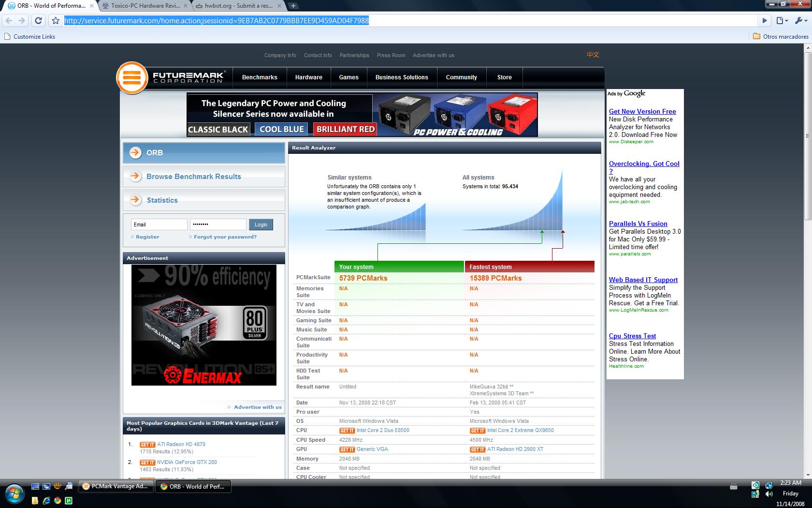Click the Register link
This screenshot has height=508, width=812.
(147, 237)
